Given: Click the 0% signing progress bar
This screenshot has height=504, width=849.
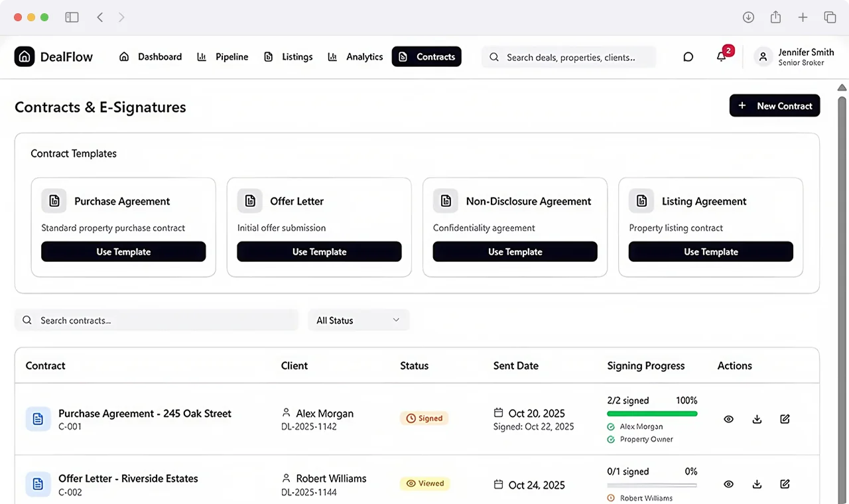Looking at the screenshot, I should (652, 485).
